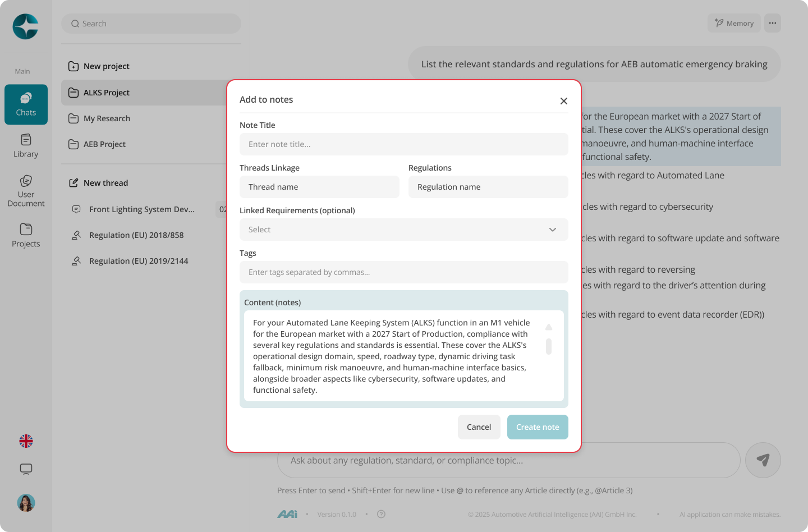The height and width of the screenshot is (532, 808).
Task: Open Regulation (EU) 2018/858 thread
Action: coord(136,235)
